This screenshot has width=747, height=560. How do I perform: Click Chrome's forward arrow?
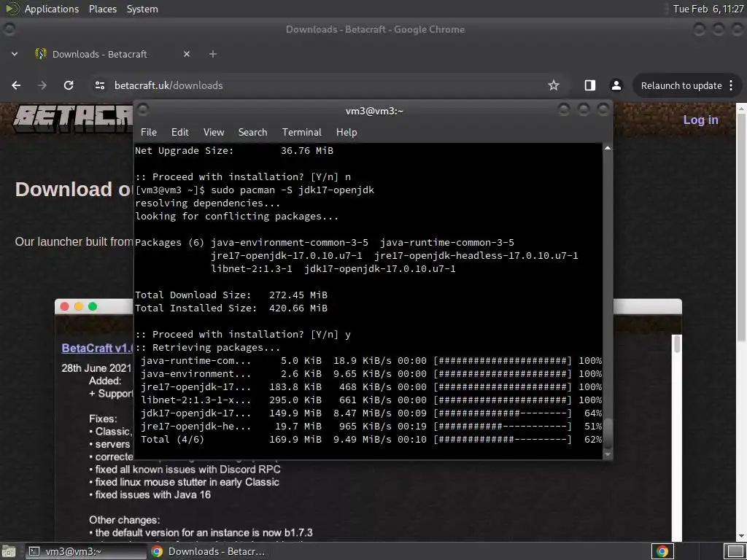pyautogui.click(x=42, y=85)
